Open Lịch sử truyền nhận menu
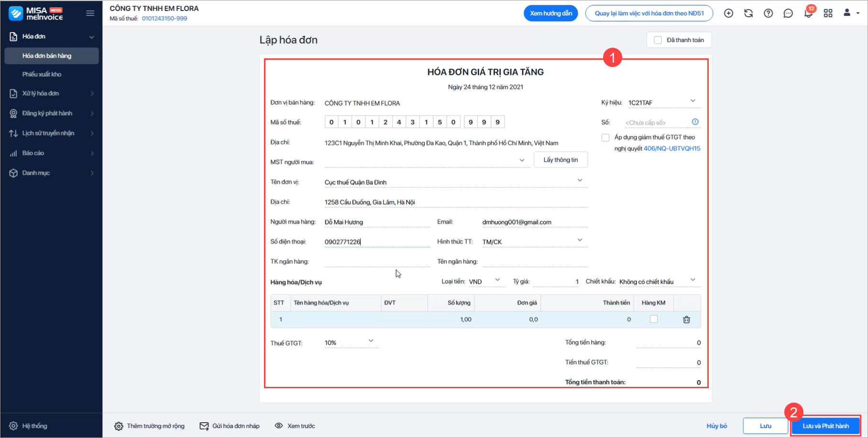 pos(52,133)
